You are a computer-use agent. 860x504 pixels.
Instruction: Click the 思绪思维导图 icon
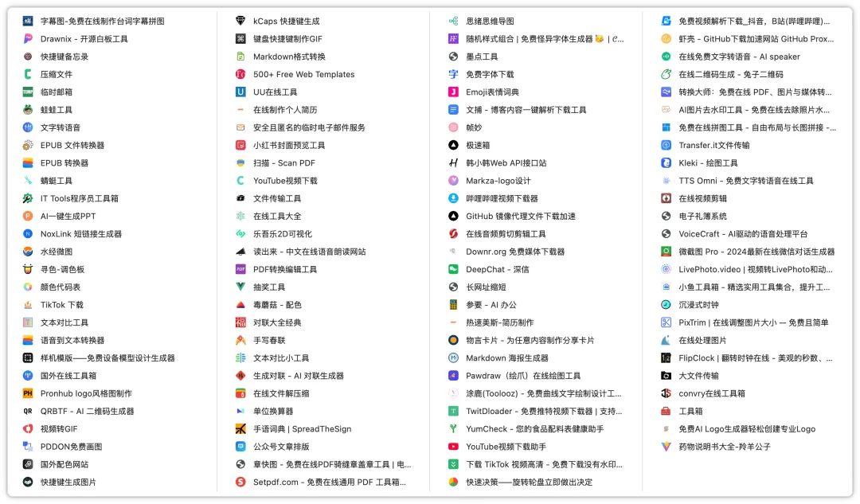tap(453, 21)
